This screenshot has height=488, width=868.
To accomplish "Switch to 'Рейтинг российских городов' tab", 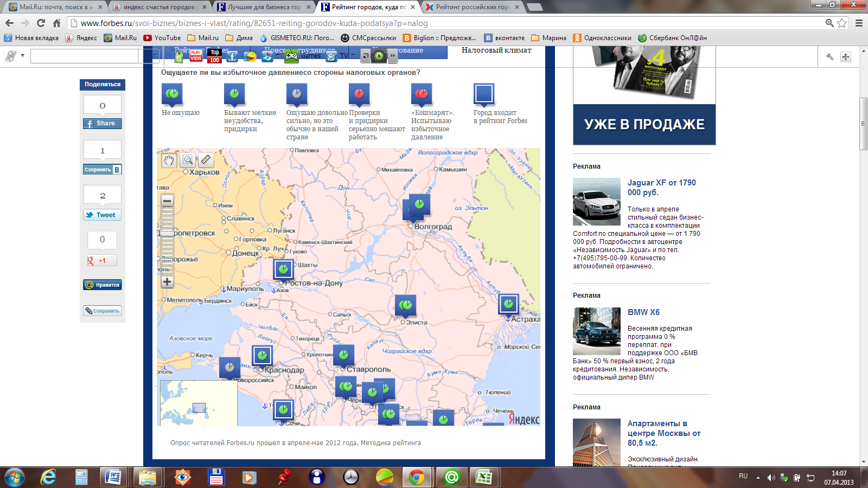I will pos(472,7).
